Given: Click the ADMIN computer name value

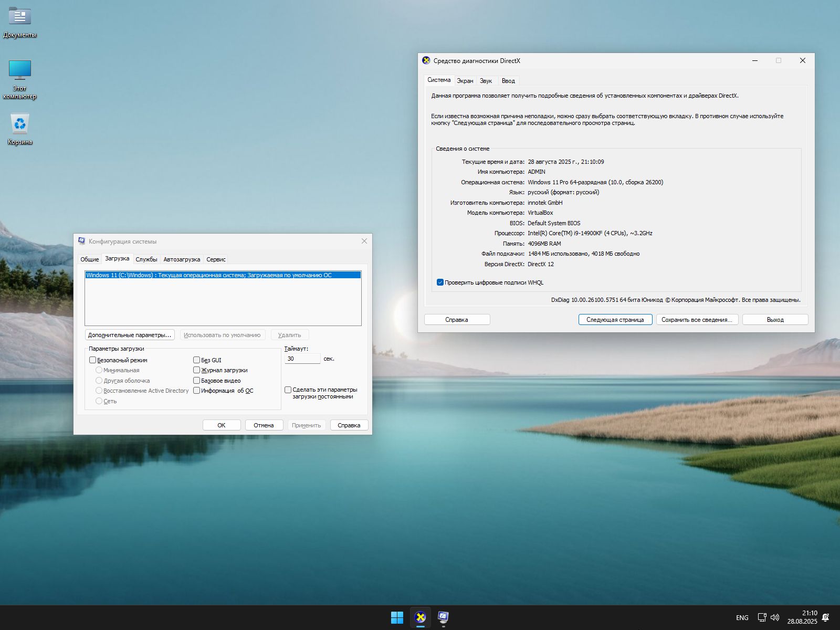Looking at the screenshot, I should 537,172.
